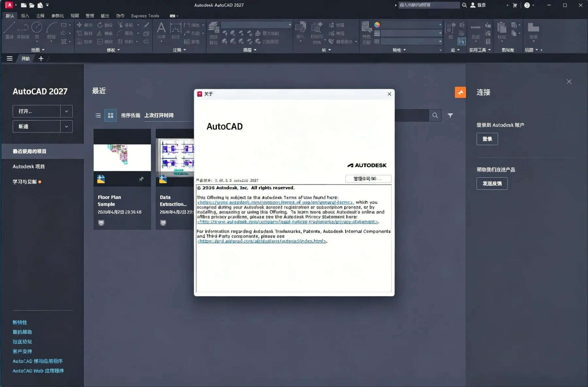The width and height of the screenshot is (588, 387).
Task: Click the search input field in the title bar
Action: click(x=429, y=5)
